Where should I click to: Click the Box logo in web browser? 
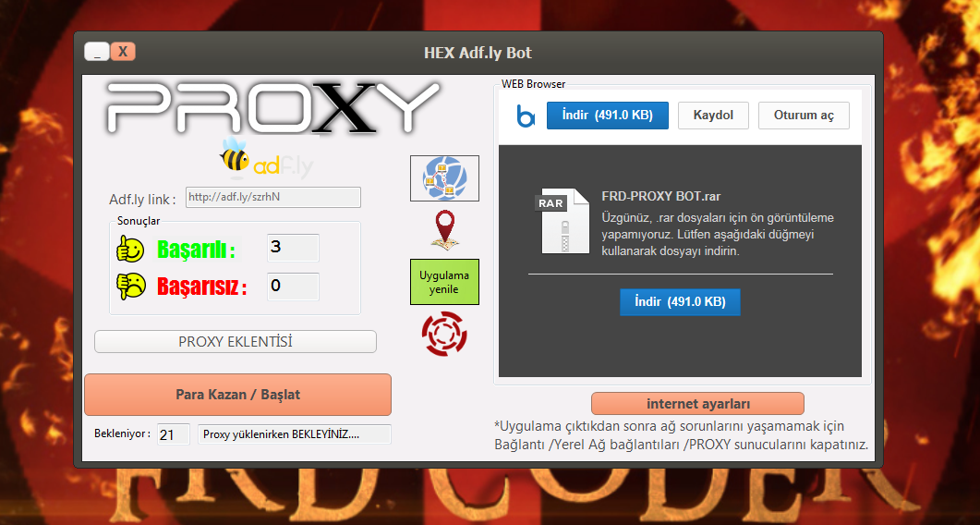coord(526,116)
